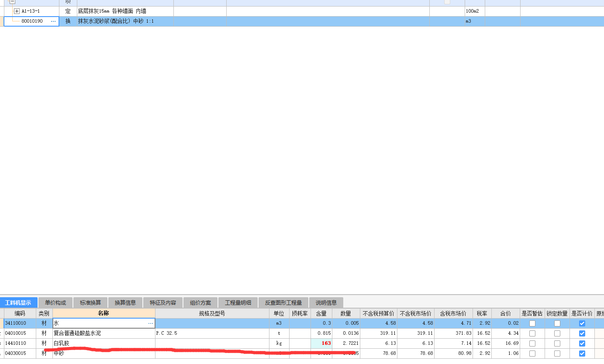The width and height of the screenshot is (604, 364).
Task: Click the 16.69 合价 cell
Action: pos(506,343)
